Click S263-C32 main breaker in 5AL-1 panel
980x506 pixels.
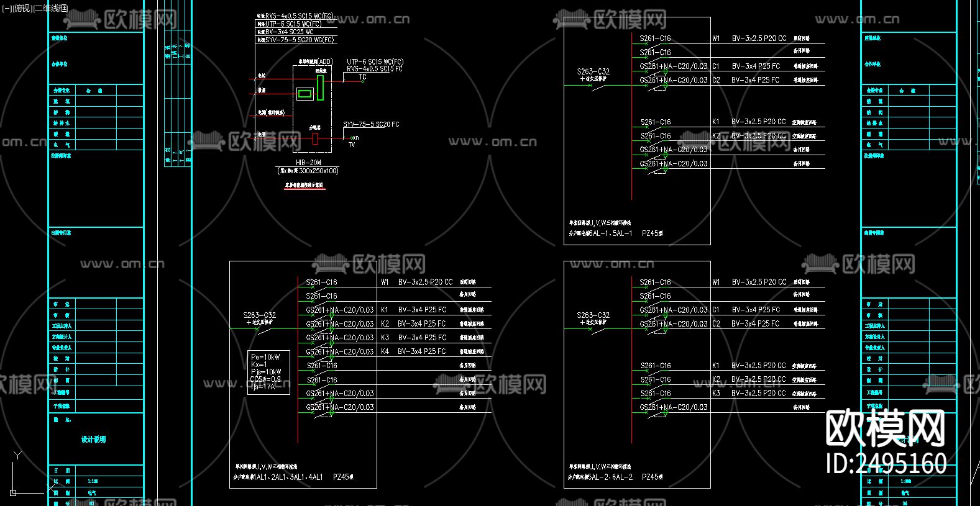click(x=593, y=71)
